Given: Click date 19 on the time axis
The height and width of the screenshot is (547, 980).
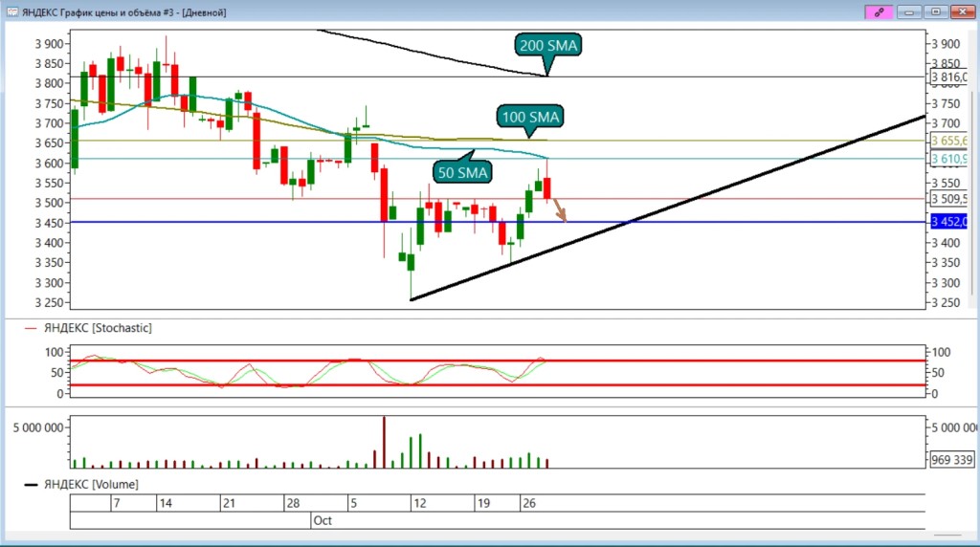Looking at the screenshot, I should [x=483, y=503].
